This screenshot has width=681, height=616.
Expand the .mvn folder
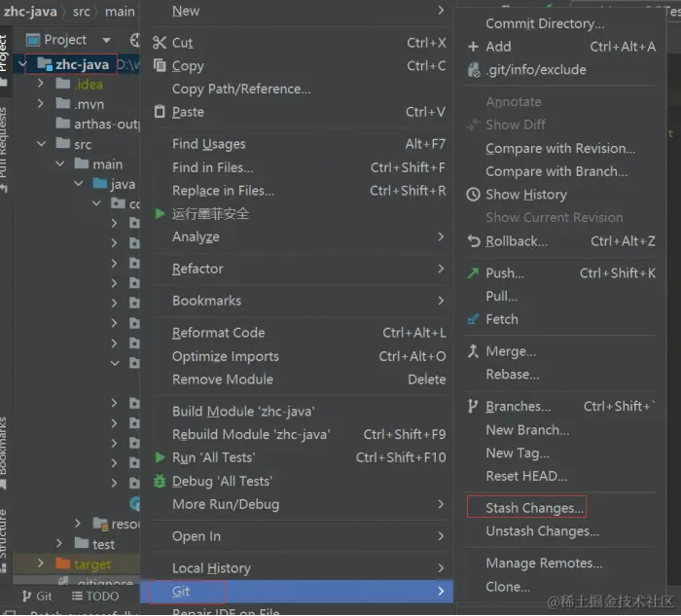pyautogui.click(x=41, y=103)
